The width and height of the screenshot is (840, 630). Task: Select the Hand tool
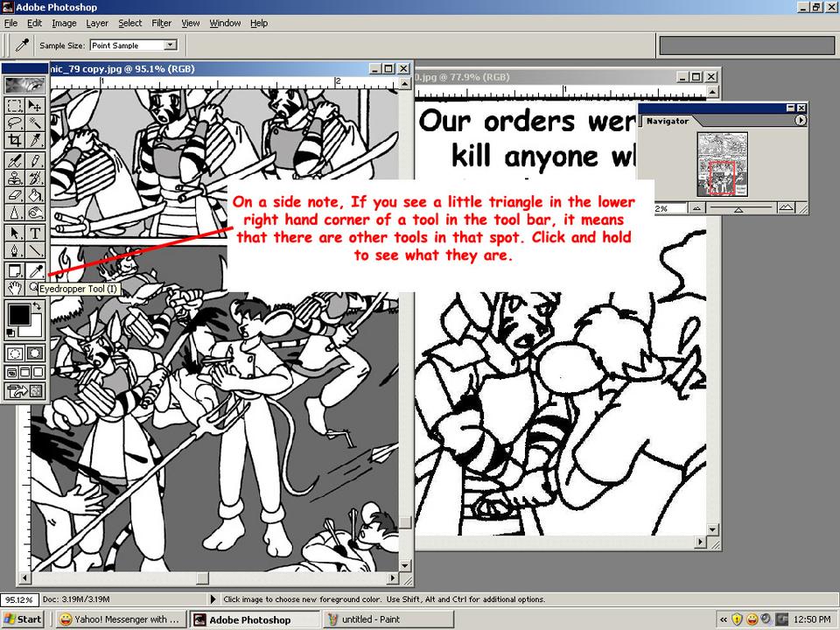click(15, 288)
